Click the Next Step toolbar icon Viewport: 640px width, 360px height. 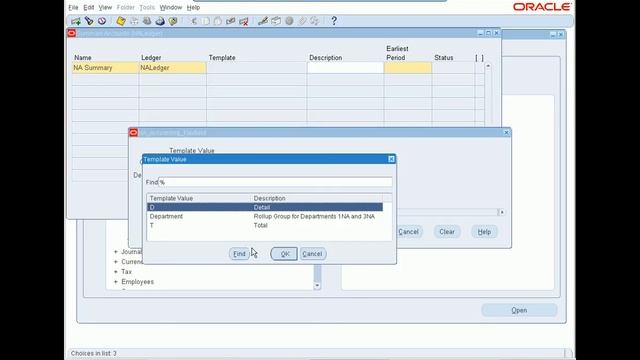tap(134, 21)
